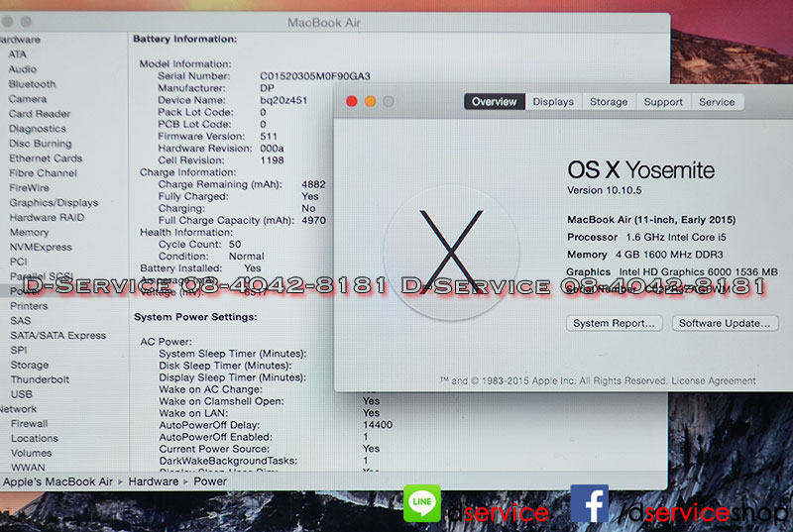Select the Hardware category in the sidebar

pyautogui.click(x=20, y=40)
